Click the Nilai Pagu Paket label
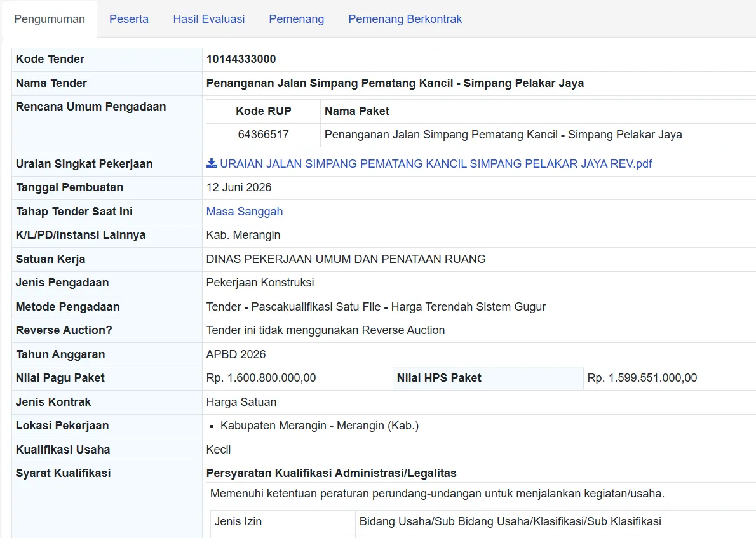This screenshot has width=756, height=538. point(60,379)
